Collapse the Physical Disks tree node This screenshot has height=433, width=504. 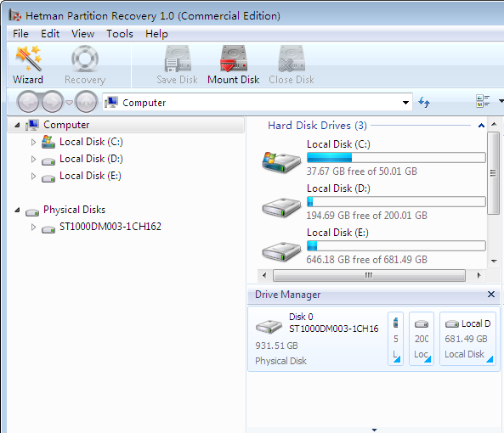(17, 211)
